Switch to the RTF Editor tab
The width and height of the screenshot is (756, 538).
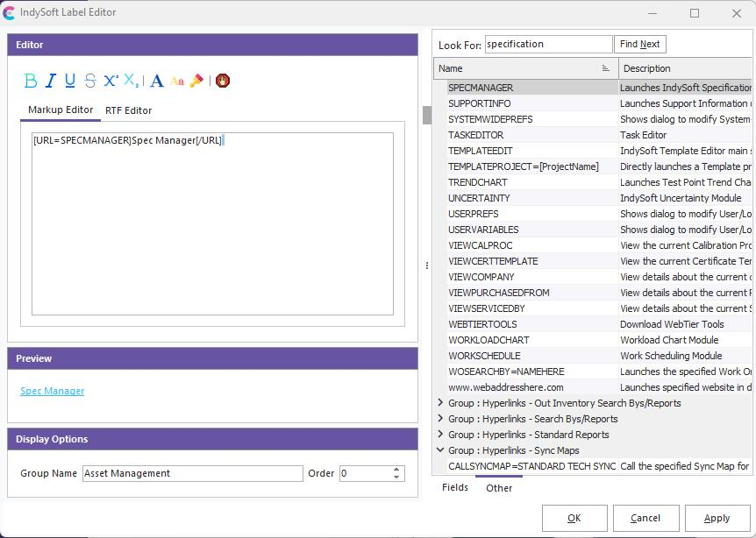[x=128, y=110]
